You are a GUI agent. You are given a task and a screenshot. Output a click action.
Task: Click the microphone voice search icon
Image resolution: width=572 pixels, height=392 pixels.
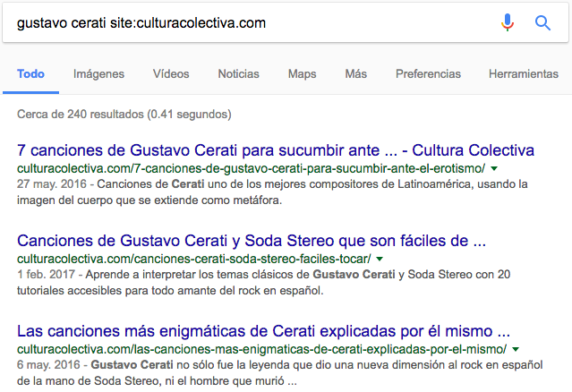pos(507,22)
